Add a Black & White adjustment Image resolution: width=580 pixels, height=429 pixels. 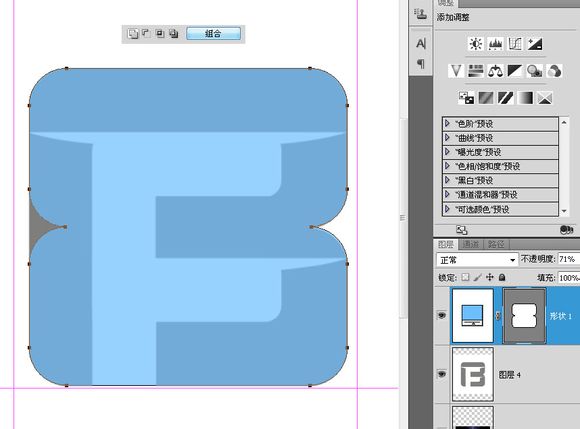tap(515, 71)
